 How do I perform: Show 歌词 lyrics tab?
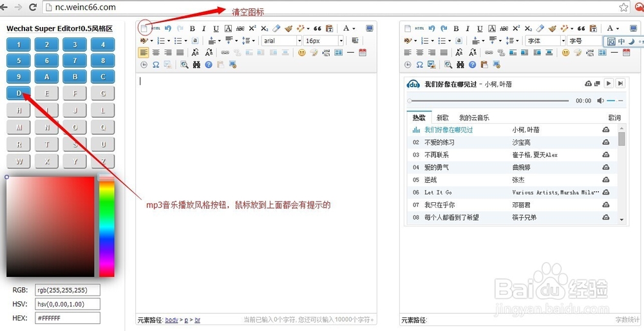(x=614, y=118)
